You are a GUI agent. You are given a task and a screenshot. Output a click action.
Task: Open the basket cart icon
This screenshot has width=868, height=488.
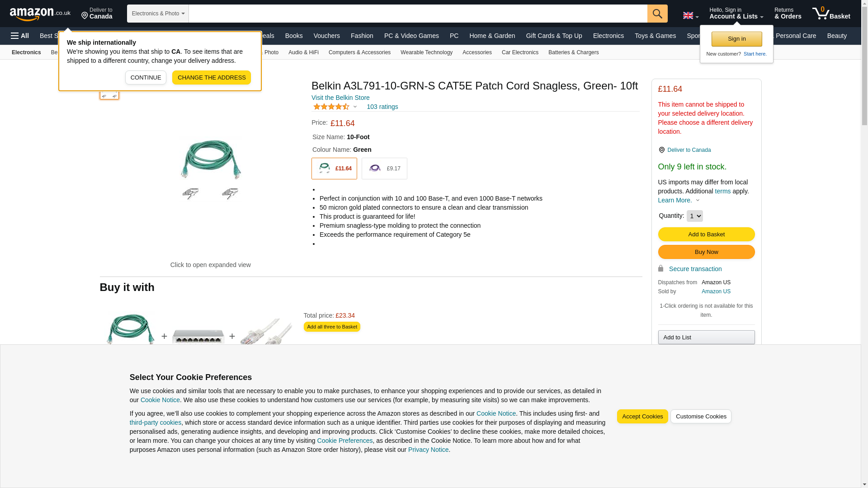pyautogui.click(x=830, y=14)
